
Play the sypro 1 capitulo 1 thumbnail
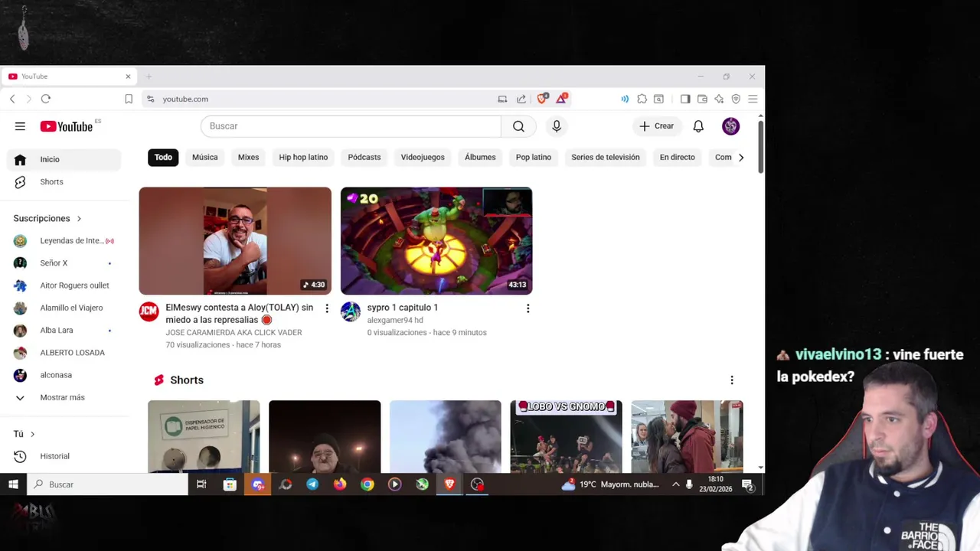point(436,240)
